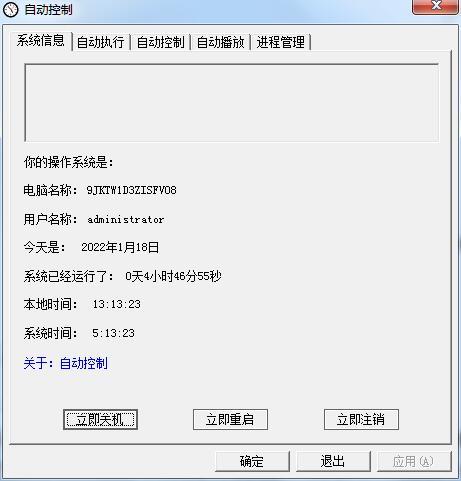
Task: Open the 关于: 自动控制 link
Action: [x=65, y=363]
